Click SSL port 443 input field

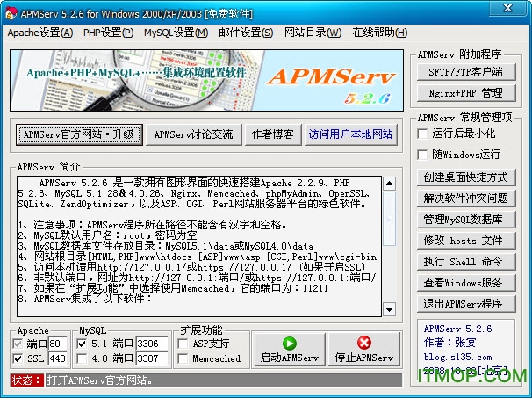click(58, 358)
